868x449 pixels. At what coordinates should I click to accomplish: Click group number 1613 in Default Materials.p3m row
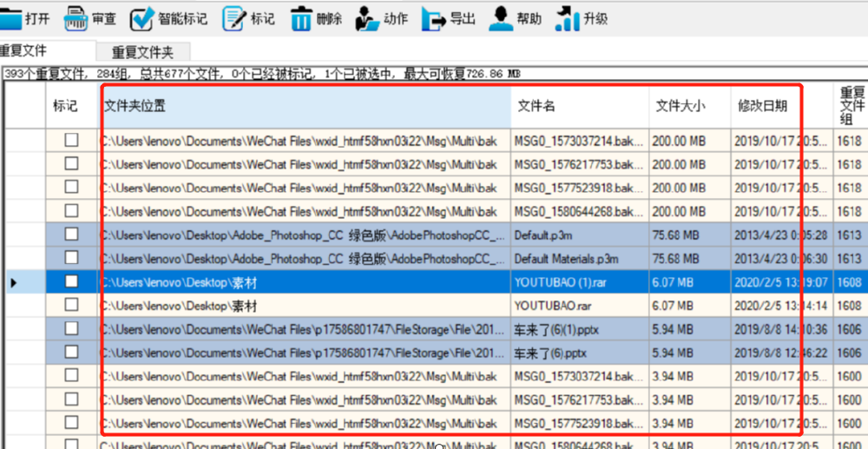(x=849, y=259)
